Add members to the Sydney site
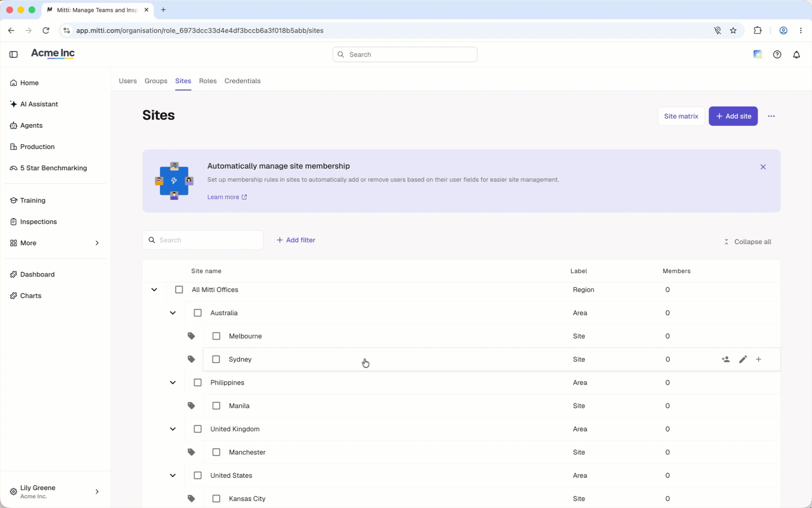The height and width of the screenshot is (508, 812). pos(725,359)
